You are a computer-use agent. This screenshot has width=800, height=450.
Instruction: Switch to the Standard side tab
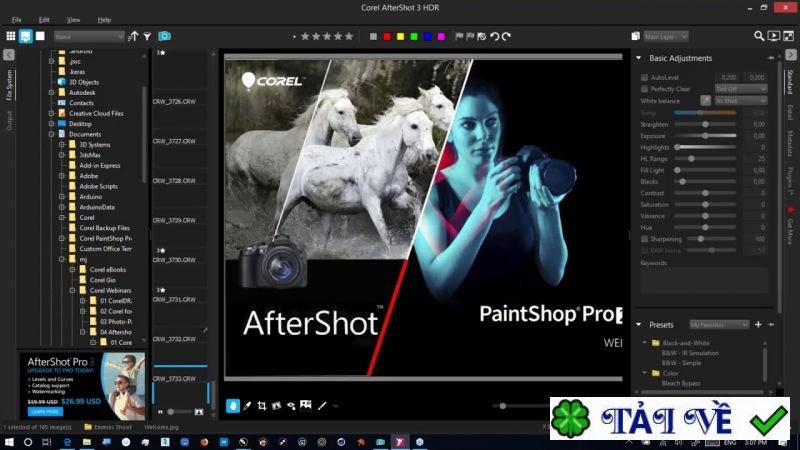point(790,82)
